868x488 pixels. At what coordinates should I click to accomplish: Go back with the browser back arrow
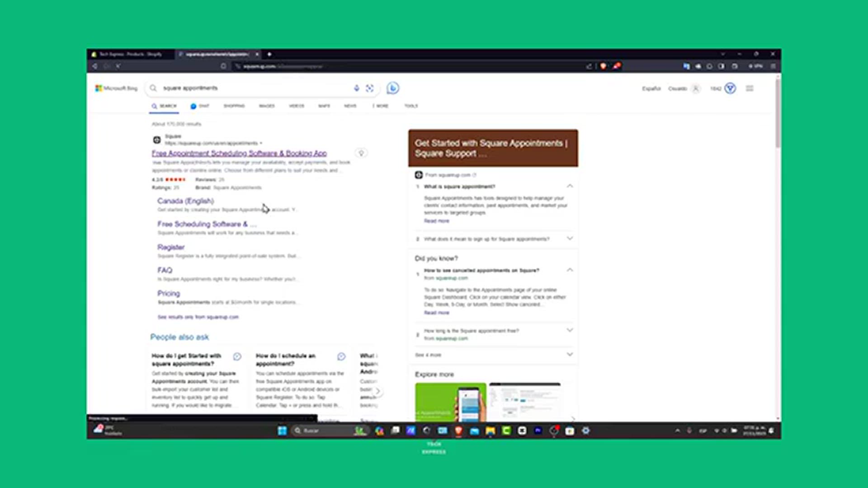tap(94, 66)
